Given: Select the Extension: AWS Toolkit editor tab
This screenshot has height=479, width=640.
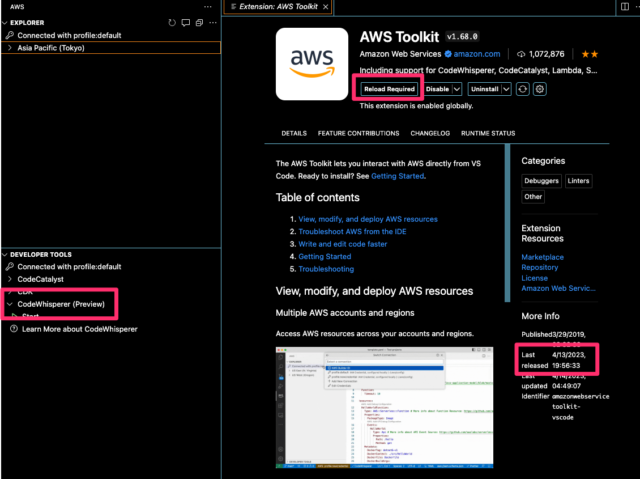Looking at the screenshot, I should pos(278,7).
